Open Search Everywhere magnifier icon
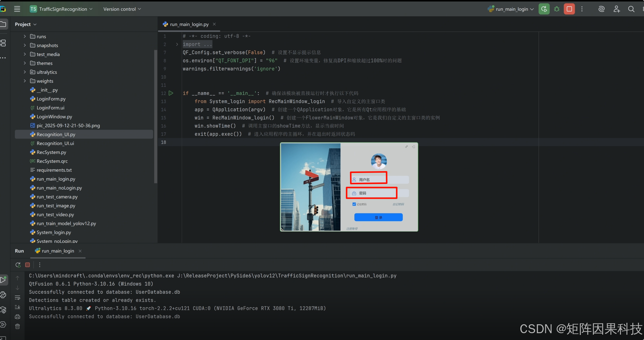644x340 pixels. [631, 9]
